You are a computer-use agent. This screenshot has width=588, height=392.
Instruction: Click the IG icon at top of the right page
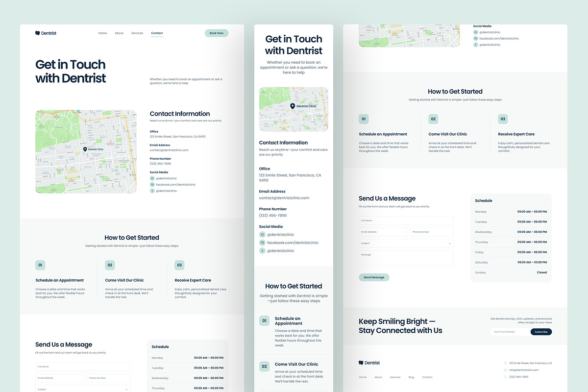point(475,32)
